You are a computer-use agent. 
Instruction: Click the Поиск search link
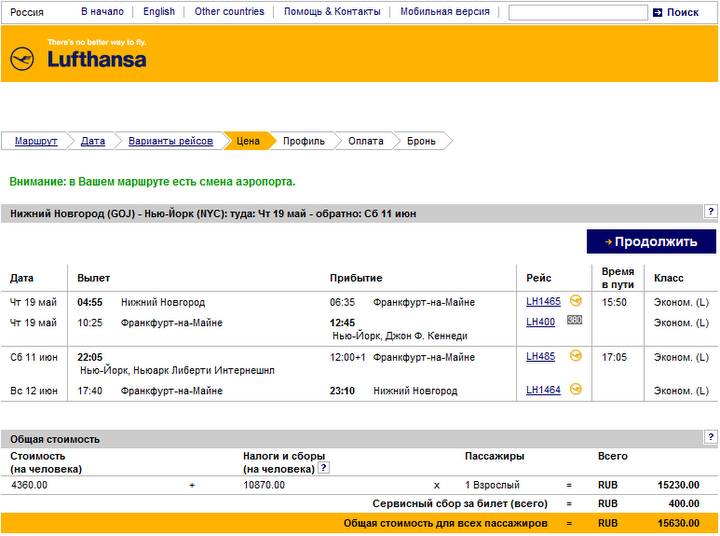point(682,12)
